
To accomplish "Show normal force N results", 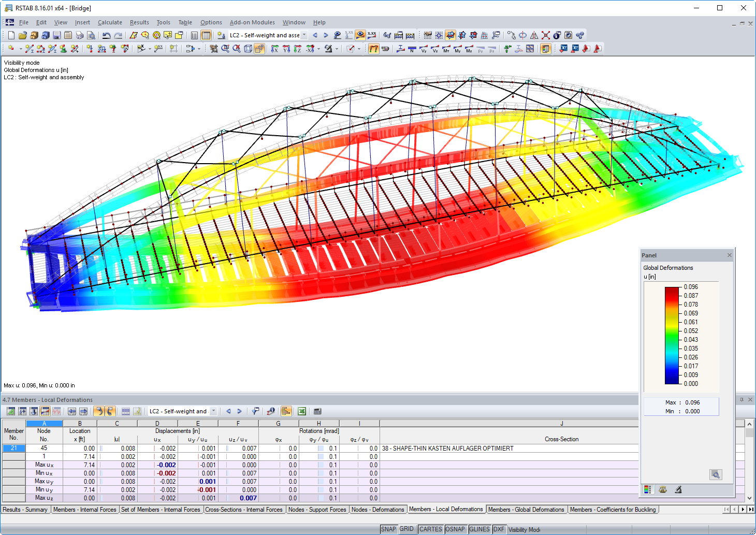I will [x=411, y=49].
